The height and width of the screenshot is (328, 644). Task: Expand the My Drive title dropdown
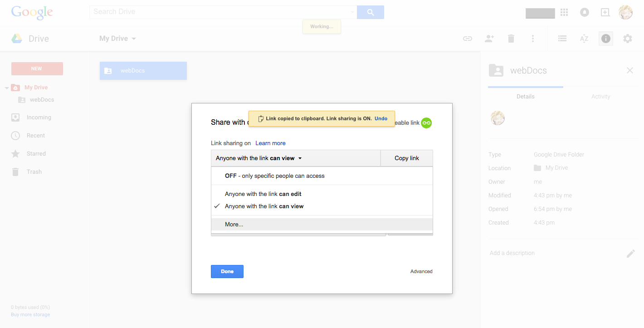[134, 39]
